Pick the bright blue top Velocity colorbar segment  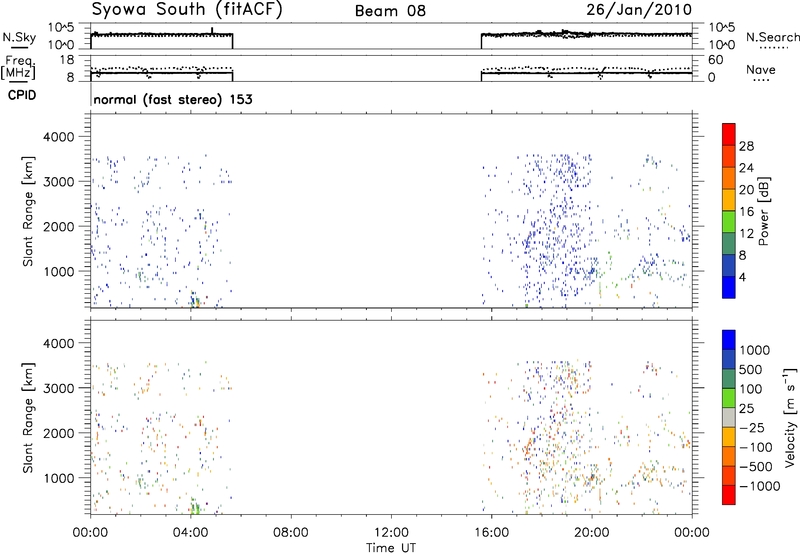(x=729, y=340)
